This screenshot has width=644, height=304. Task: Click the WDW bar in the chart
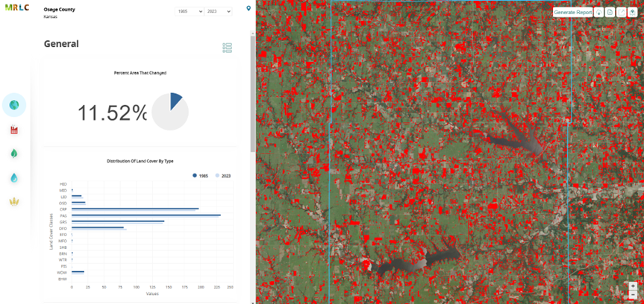[78, 272]
